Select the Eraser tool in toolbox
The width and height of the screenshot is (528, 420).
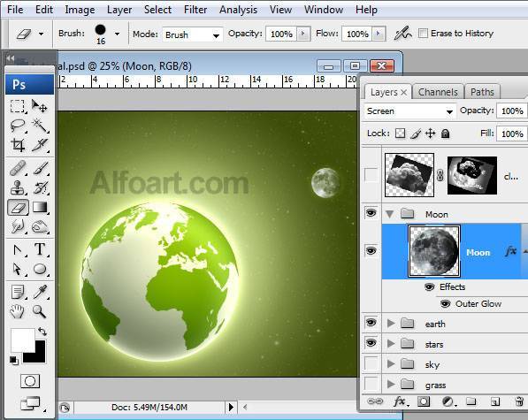(x=18, y=208)
